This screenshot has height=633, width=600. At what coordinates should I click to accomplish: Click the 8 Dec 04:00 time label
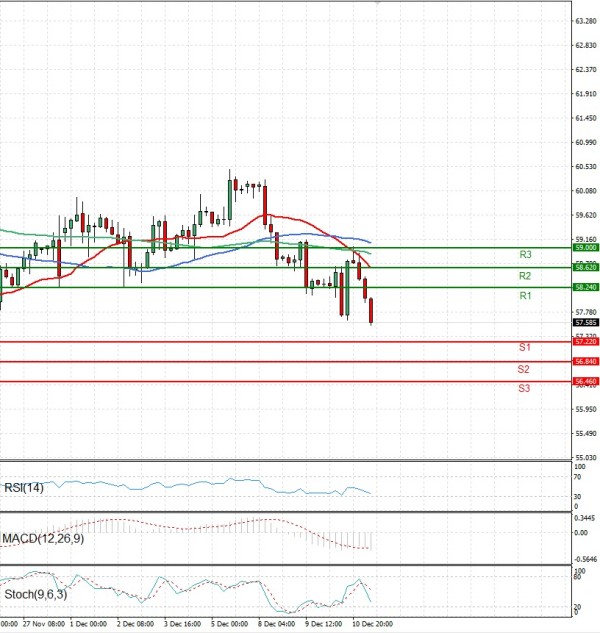[x=274, y=621]
